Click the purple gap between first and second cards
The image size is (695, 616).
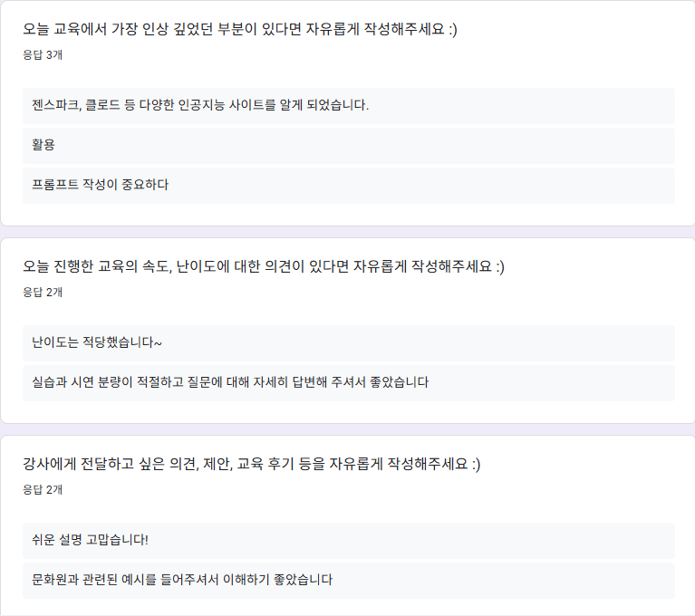pos(347,232)
